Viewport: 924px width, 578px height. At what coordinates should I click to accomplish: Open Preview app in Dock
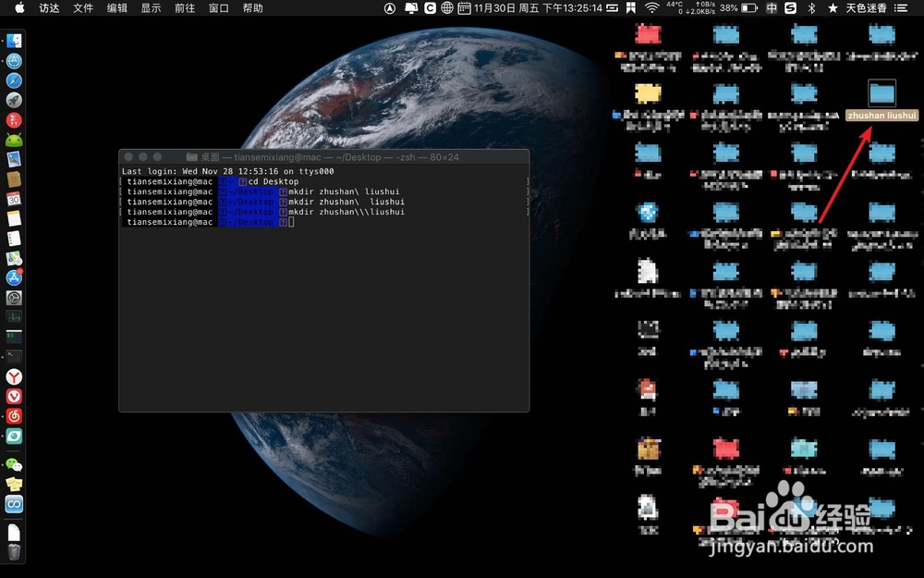(14, 159)
